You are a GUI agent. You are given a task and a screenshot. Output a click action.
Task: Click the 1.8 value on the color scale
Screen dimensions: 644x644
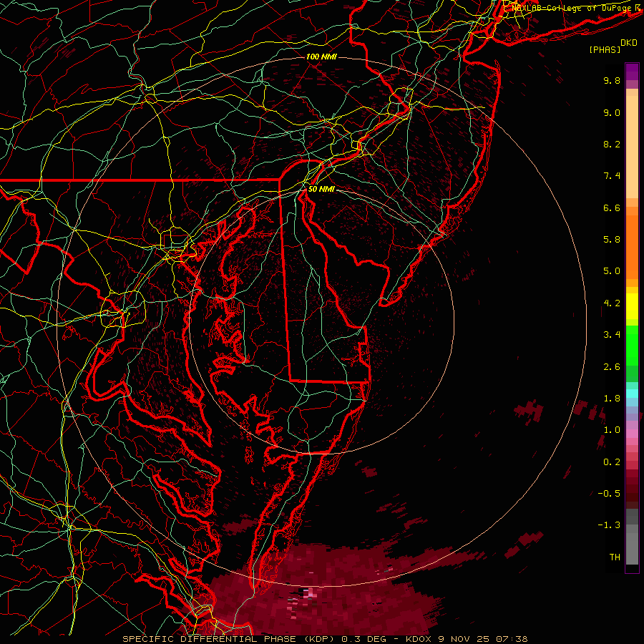612,399
